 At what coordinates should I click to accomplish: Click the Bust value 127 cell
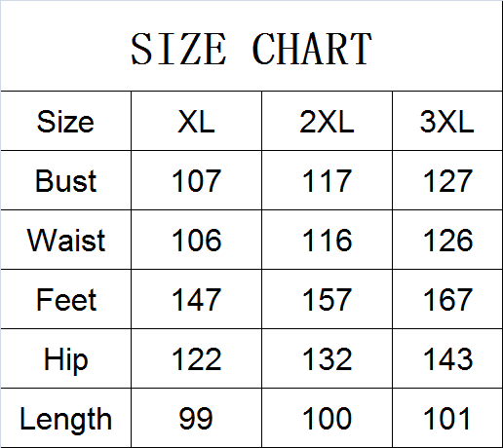(x=447, y=180)
